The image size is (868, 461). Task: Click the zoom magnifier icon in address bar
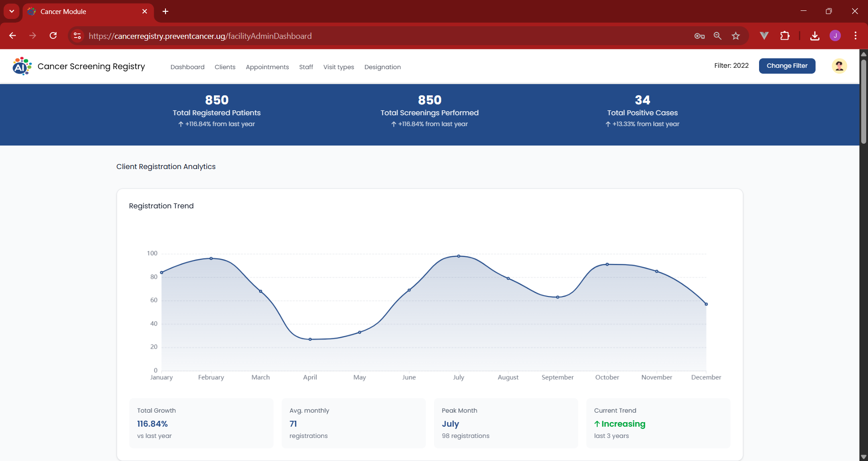pos(717,36)
